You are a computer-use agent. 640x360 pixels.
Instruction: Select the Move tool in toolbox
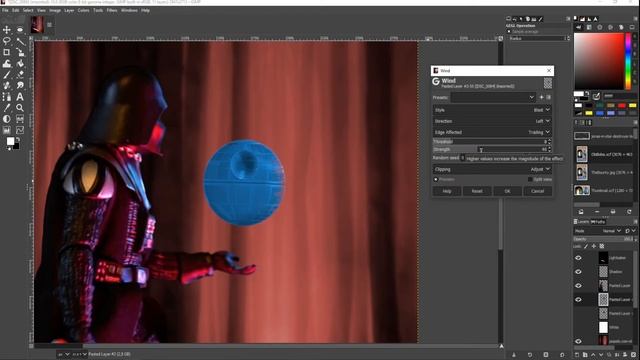(7, 30)
